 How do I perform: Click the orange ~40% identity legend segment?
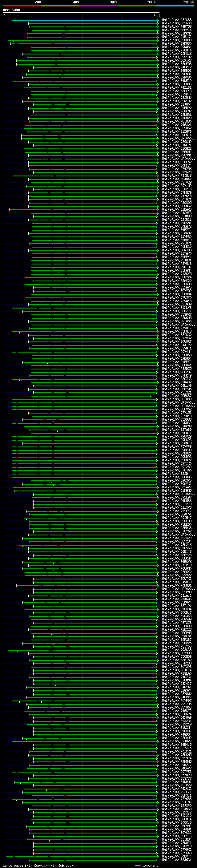coord(60,6)
